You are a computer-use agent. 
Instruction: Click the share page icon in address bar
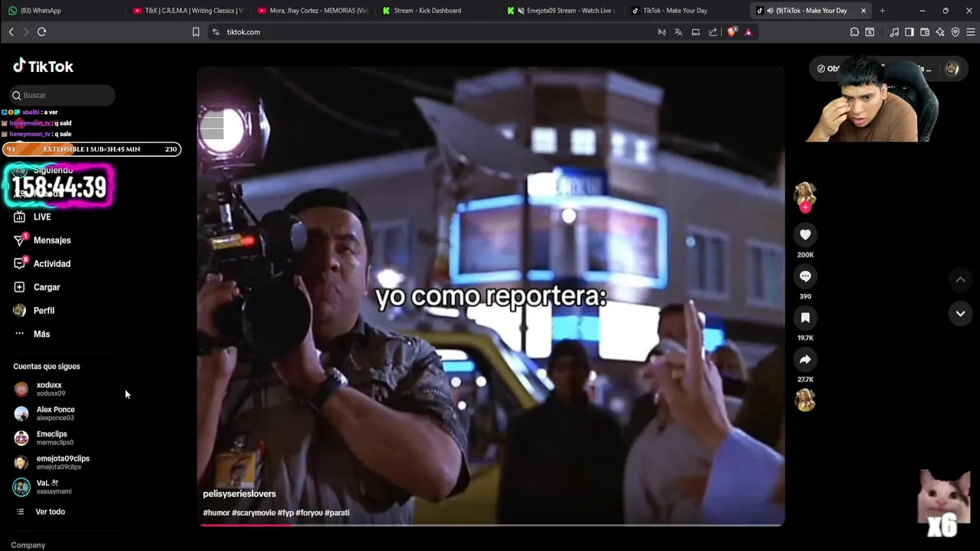pos(714,32)
